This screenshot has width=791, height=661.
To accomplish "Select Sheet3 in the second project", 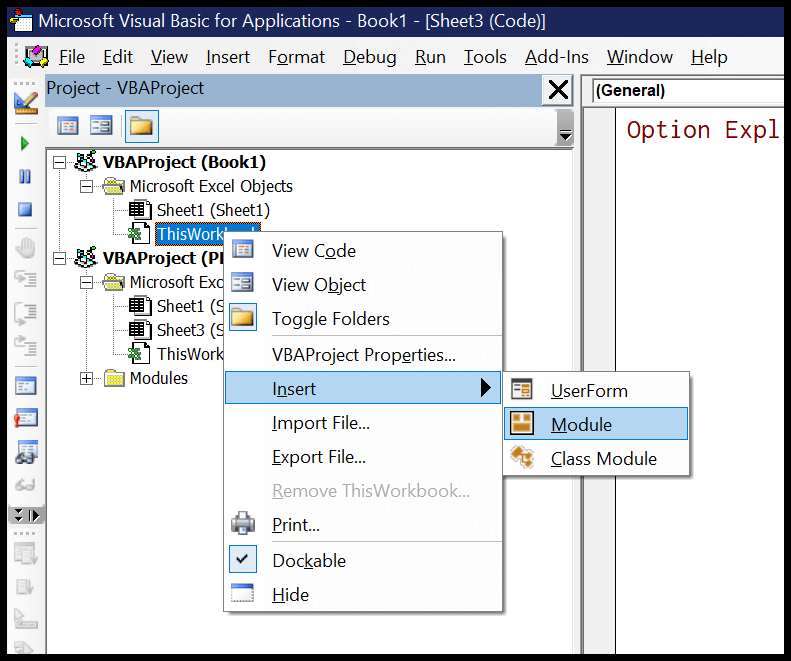I will tap(190, 330).
